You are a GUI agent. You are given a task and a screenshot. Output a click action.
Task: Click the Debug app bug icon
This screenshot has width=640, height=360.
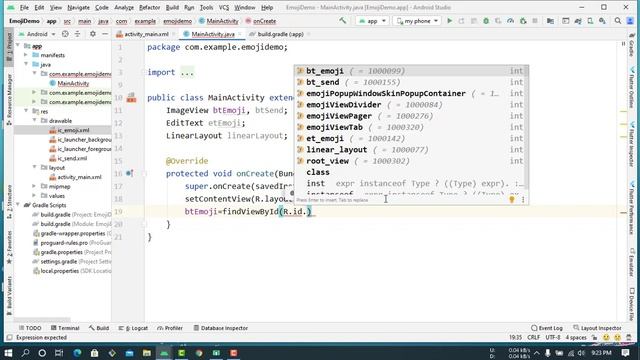[x=486, y=21]
